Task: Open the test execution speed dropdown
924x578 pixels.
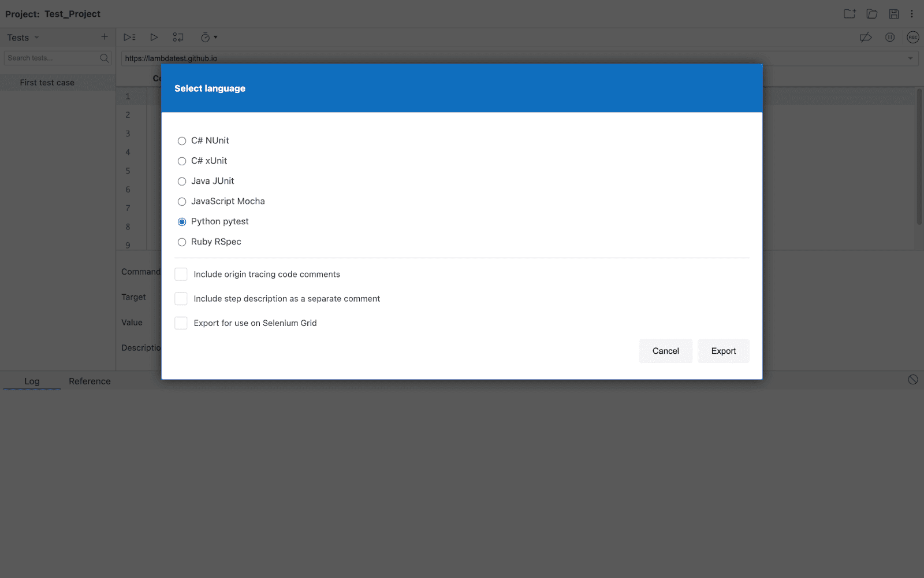Action: coord(208,38)
